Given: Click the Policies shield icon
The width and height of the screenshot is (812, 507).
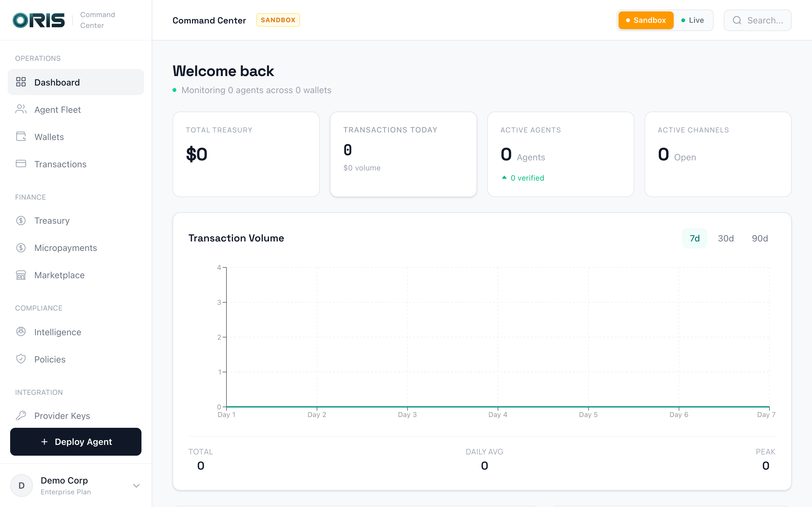Looking at the screenshot, I should point(21,359).
